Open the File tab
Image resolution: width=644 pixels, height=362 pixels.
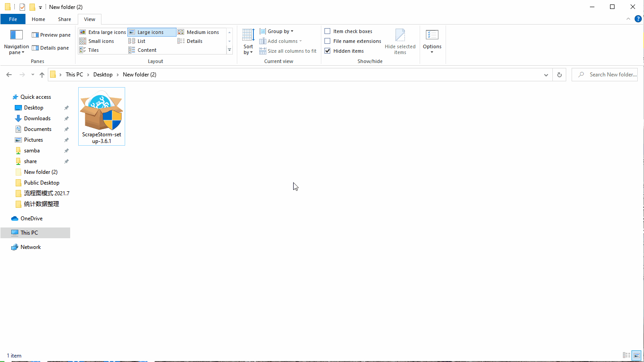coord(13,19)
